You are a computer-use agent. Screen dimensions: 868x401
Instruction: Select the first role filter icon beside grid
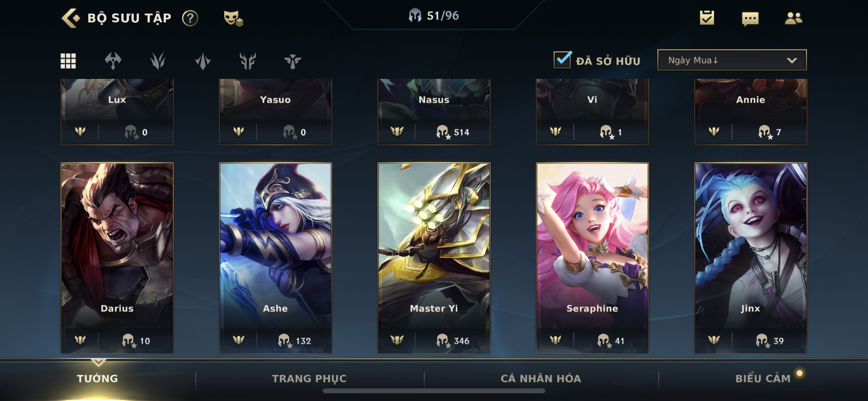(113, 61)
